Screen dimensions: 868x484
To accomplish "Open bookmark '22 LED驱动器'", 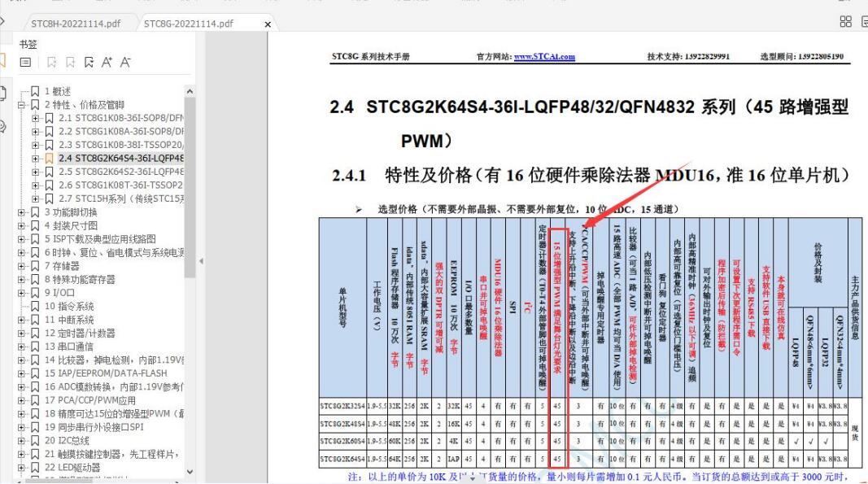I will (72, 468).
